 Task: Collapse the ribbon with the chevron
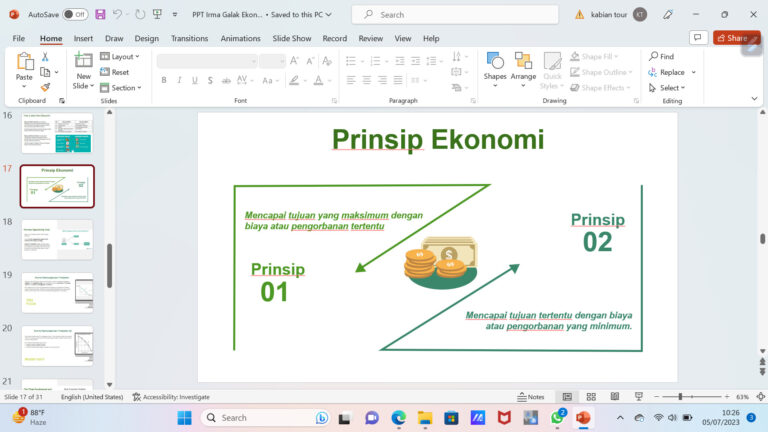[758, 102]
